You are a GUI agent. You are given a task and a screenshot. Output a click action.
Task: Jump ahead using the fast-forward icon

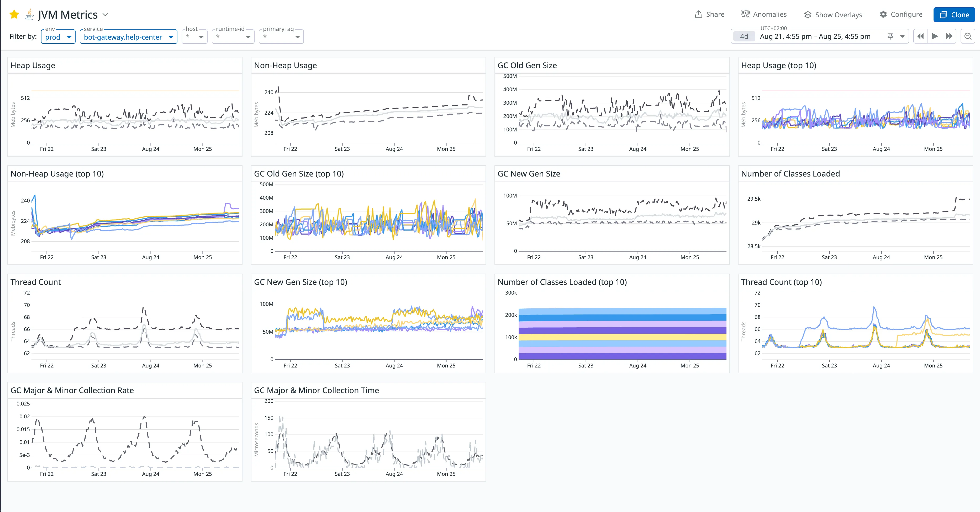point(950,36)
